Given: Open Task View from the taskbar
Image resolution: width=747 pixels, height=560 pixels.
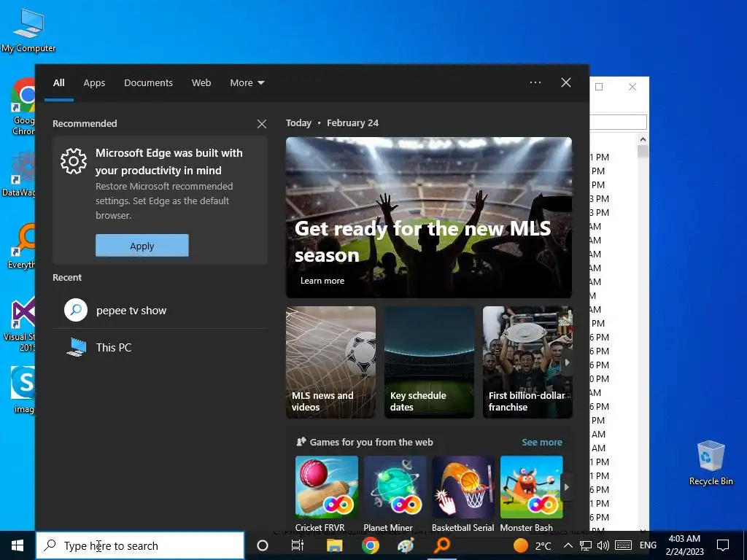Looking at the screenshot, I should coord(298,545).
